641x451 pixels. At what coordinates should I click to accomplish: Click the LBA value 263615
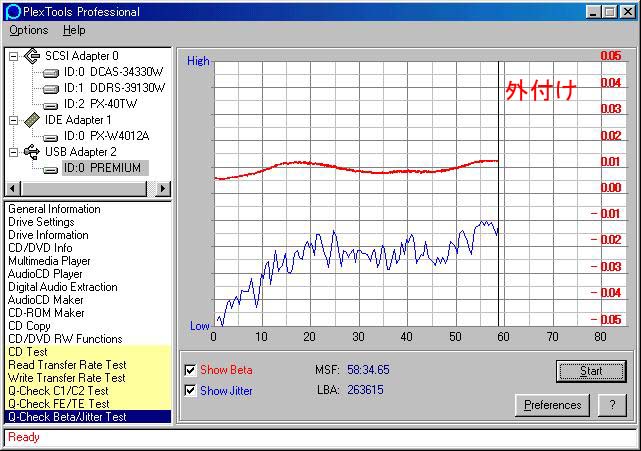coord(365,390)
